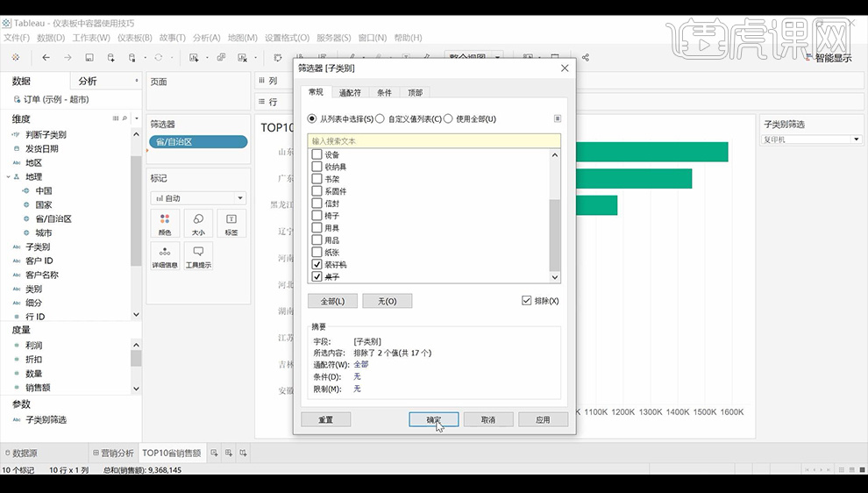Click the new story tab icon at bottom
This screenshot has height=493, width=868.
(x=243, y=454)
